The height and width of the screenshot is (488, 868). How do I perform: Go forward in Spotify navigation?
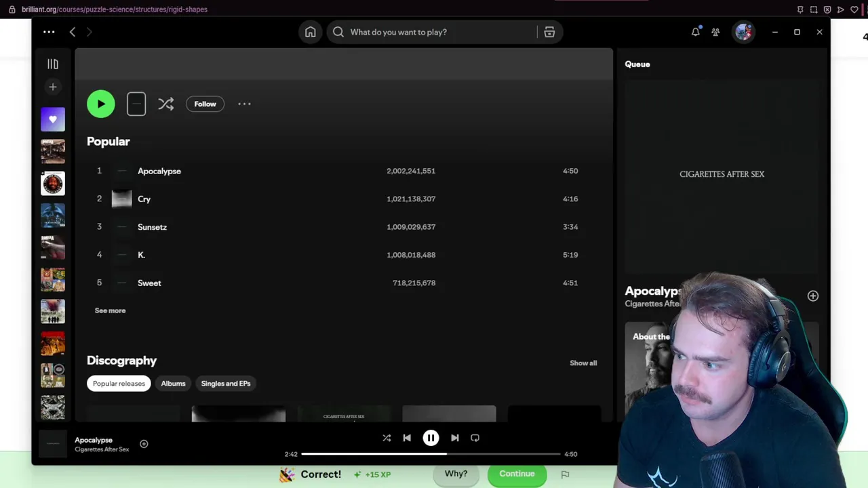point(89,32)
